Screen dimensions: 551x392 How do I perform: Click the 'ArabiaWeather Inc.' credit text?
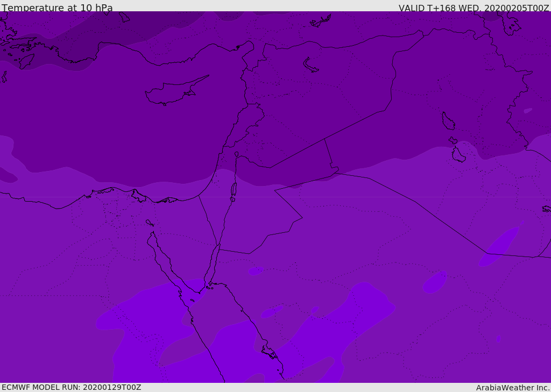[513, 388]
